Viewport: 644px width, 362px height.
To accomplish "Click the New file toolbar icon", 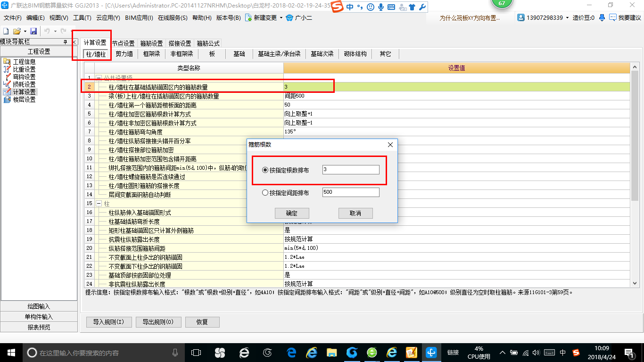I will 6,31.
